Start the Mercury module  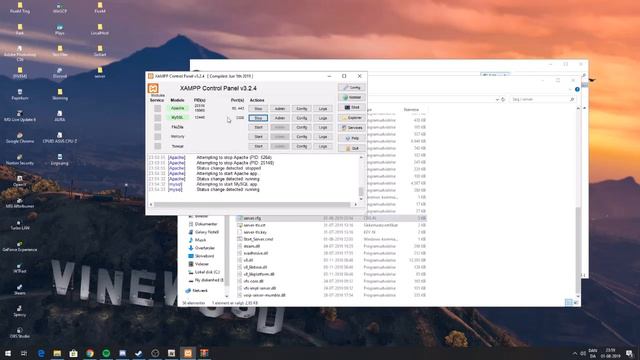point(258,137)
